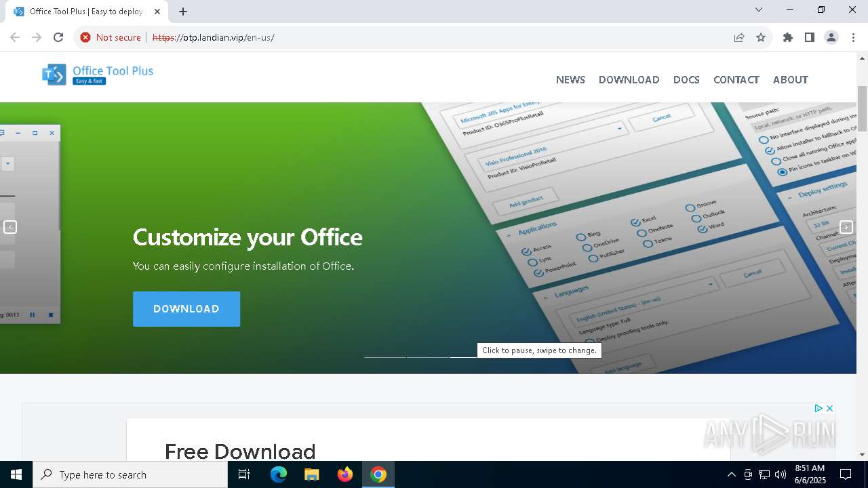Open Chrome's three-dot menu
Viewport: 868px width, 488px height.
(852, 37)
